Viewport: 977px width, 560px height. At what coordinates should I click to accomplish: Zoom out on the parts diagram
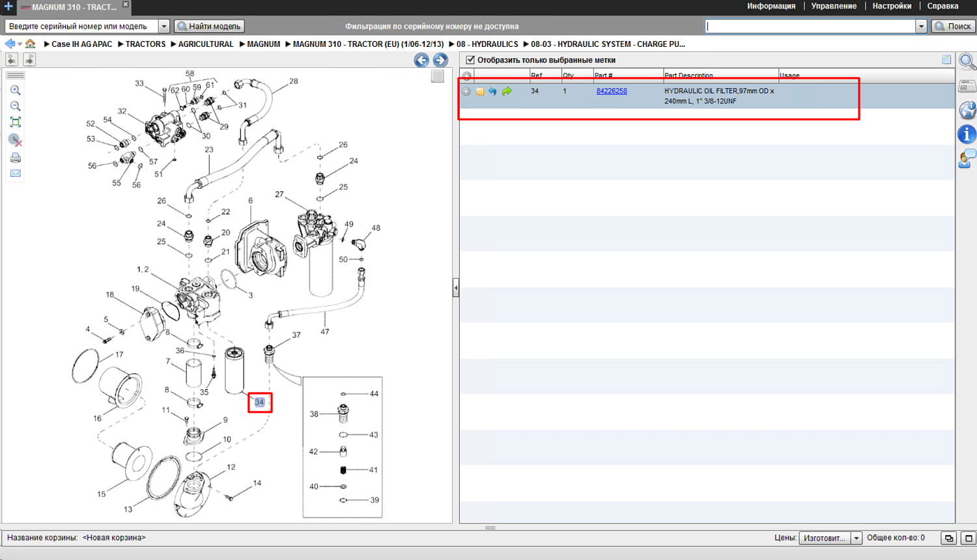(16, 106)
